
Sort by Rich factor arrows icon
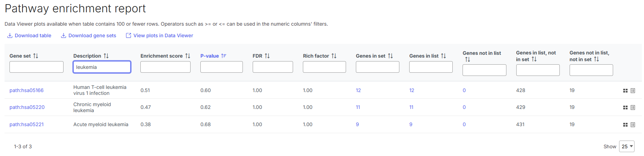(334, 56)
